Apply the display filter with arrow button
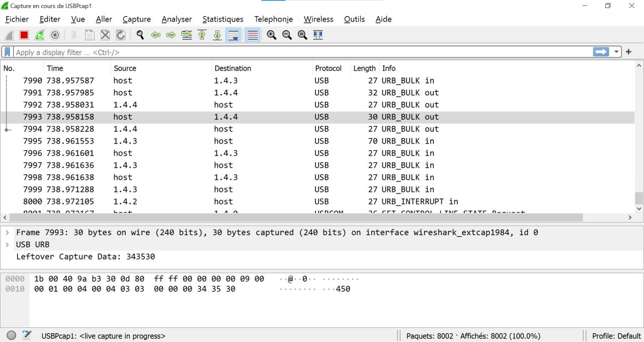Viewport: 644px width, 342px height. point(601,52)
